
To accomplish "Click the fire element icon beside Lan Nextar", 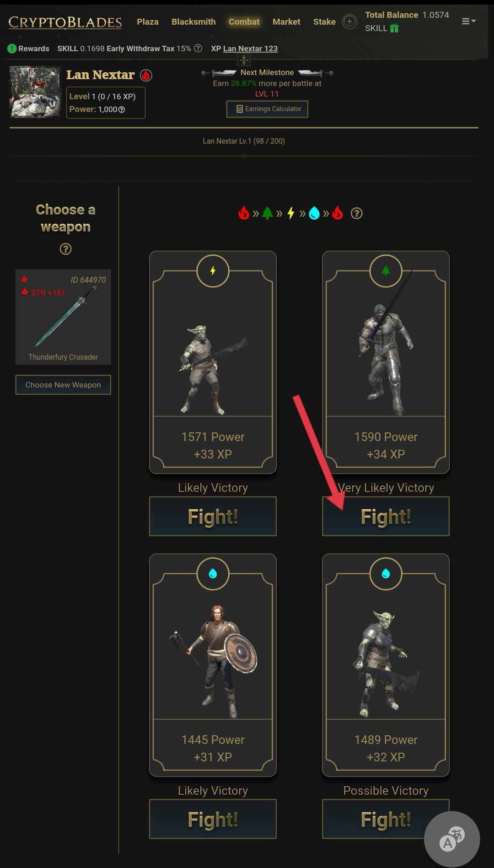I will pyautogui.click(x=146, y=75).
